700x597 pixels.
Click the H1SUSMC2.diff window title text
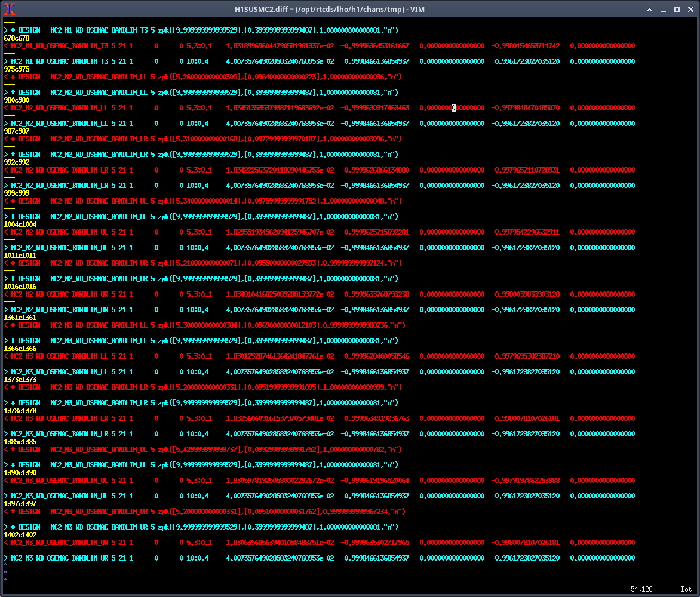pos(350,9)
